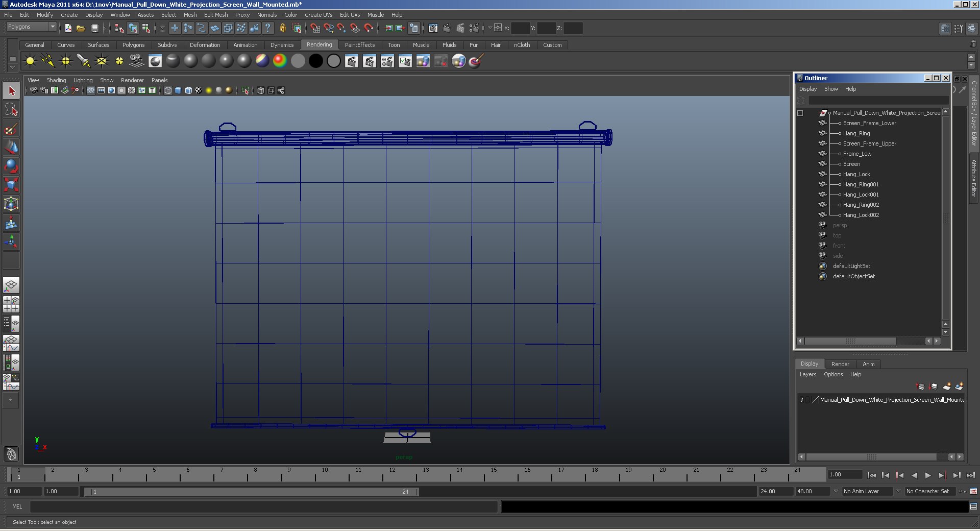Switch to the Render layer tab
The height and width of the screenshot is (531, 980).
click(x=840, y=364)
